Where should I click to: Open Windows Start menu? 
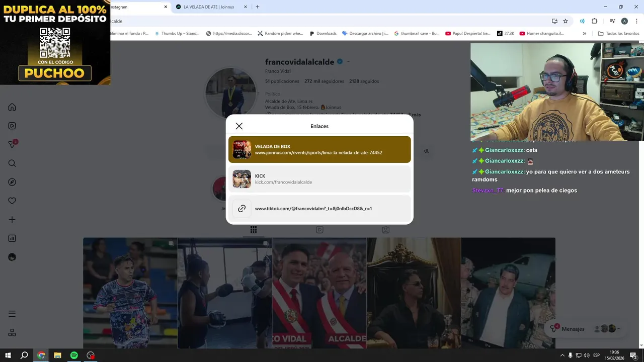coord(8,355)
